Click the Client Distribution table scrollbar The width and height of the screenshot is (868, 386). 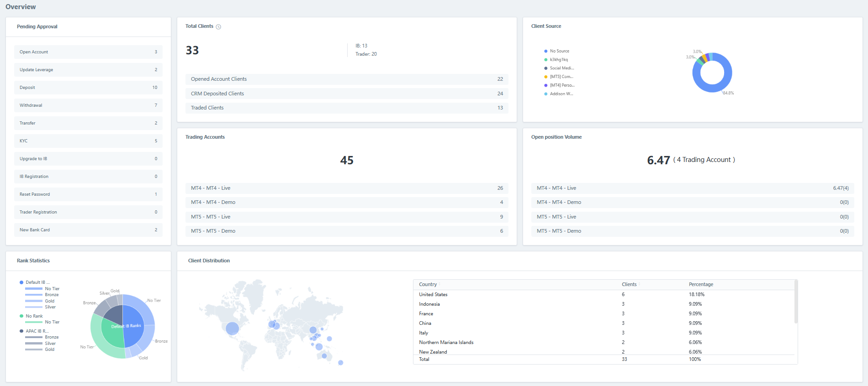[x=796, y=302]
